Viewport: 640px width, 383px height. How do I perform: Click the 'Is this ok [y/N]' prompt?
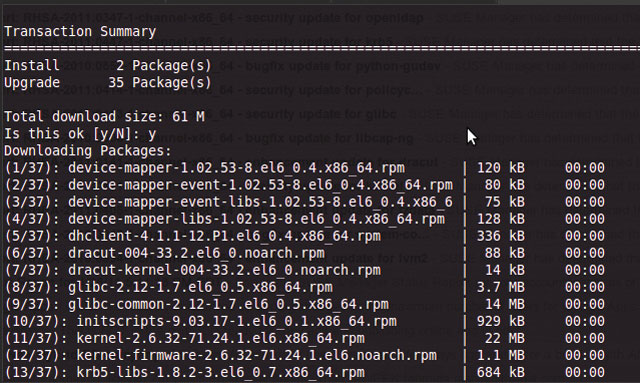click(x=80, y=134)
